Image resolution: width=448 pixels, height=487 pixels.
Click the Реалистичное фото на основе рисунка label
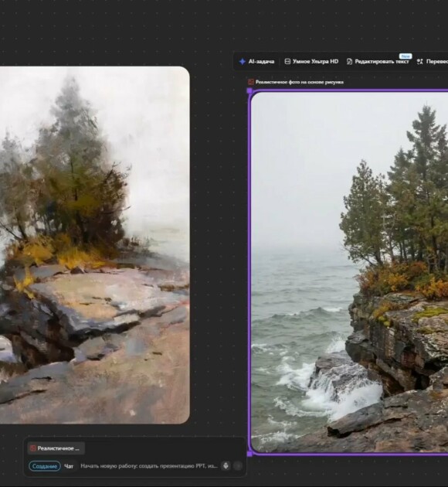coord(300,82)
